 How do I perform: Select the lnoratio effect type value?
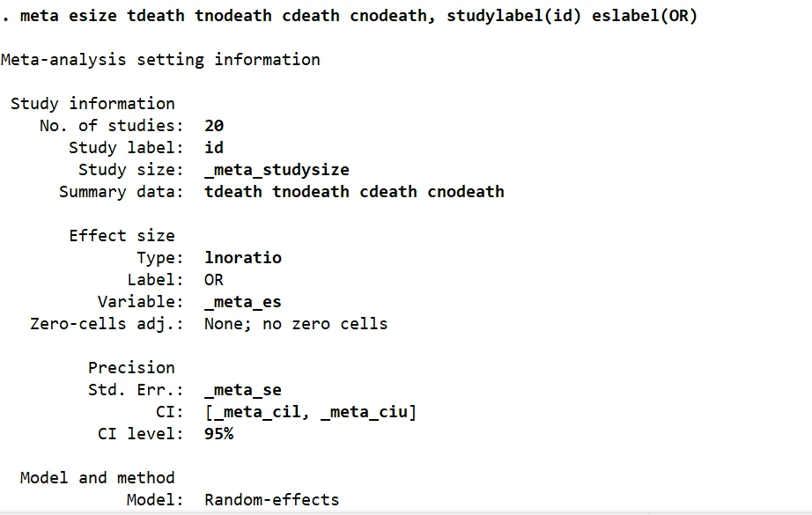coord(243,258)
